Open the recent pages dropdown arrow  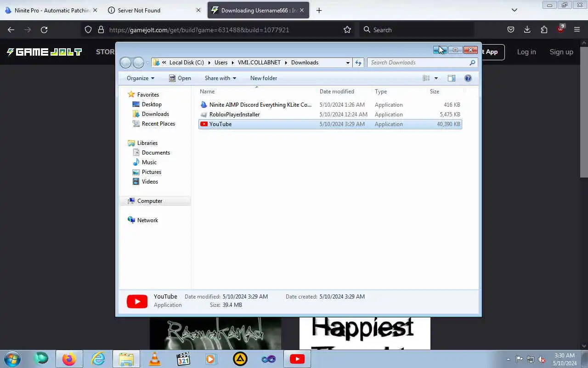[x=147, y=63]
